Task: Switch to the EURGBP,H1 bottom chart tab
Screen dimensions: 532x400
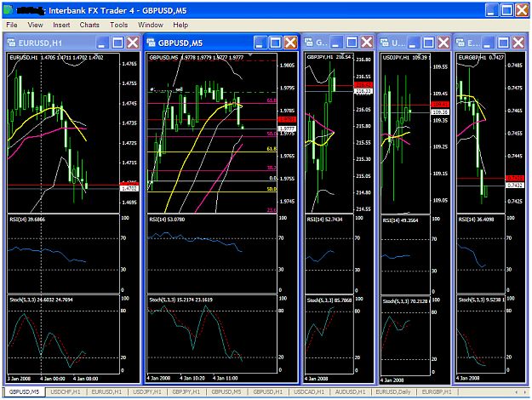Action: coord(437,391)
